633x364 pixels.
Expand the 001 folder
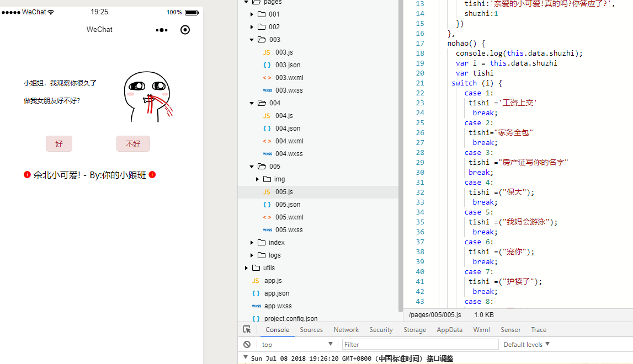click(252, 14)
